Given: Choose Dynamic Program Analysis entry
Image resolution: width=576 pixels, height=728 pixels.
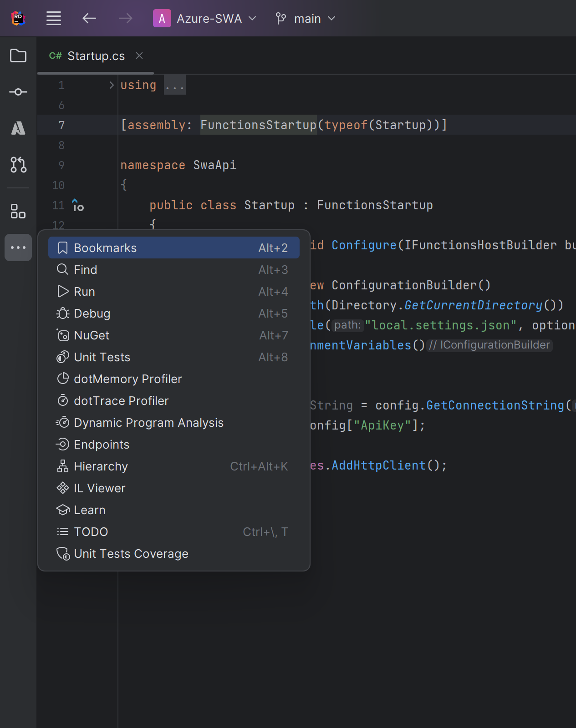Looking at the screenshot, I should click(x=174, y=422).
